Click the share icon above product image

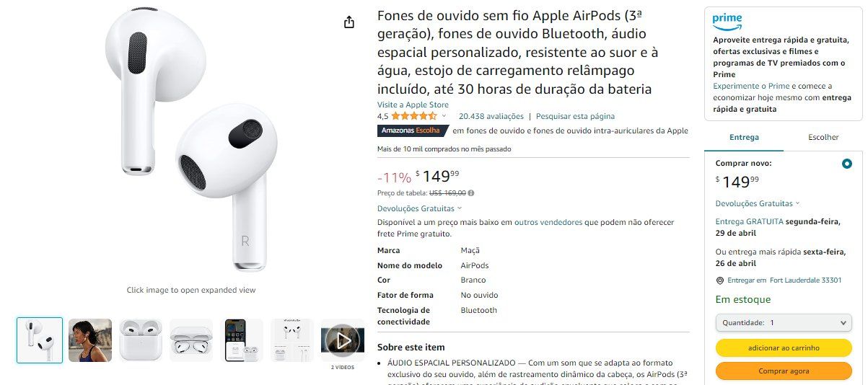tap(349, 22)
